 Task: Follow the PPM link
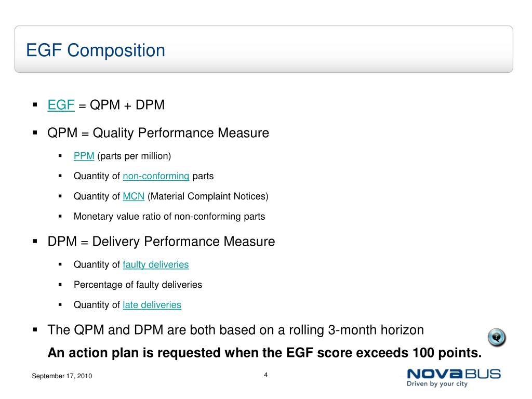[84, 156]
